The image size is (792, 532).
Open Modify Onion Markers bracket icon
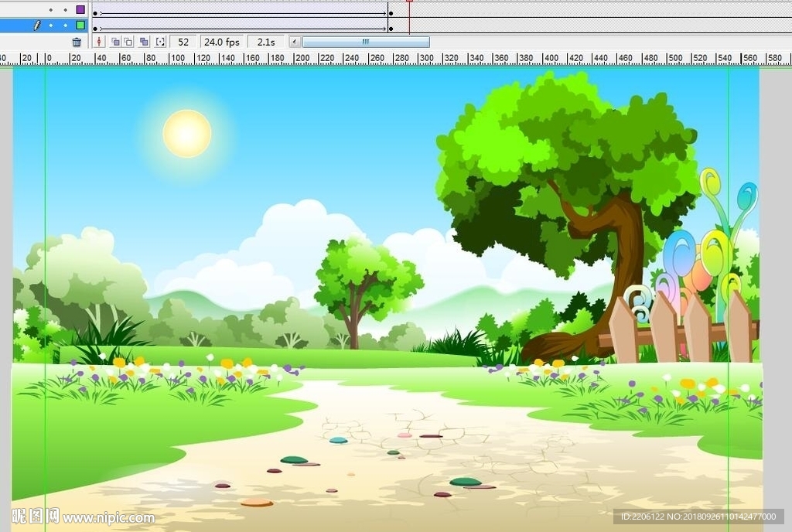tap(161, 42)
